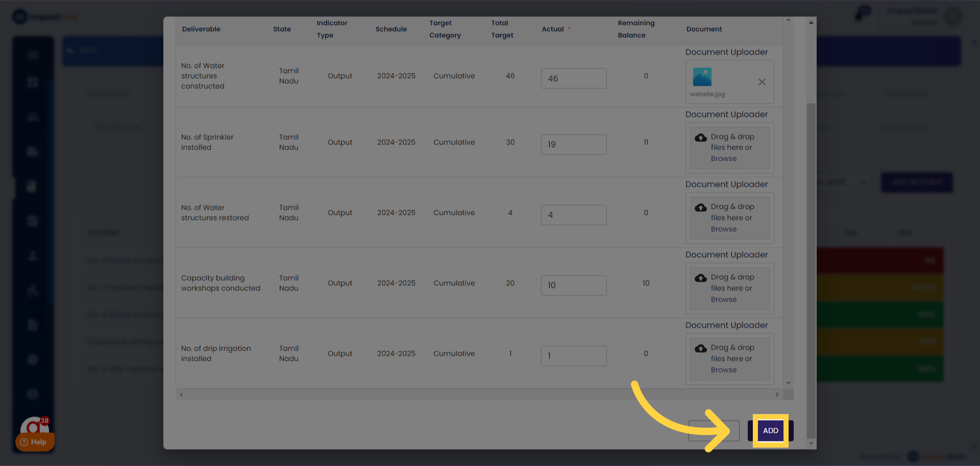Viewport: 980px width, 466px height.
Task: Click the Remaining Balance column header
Action: point(636,29)
